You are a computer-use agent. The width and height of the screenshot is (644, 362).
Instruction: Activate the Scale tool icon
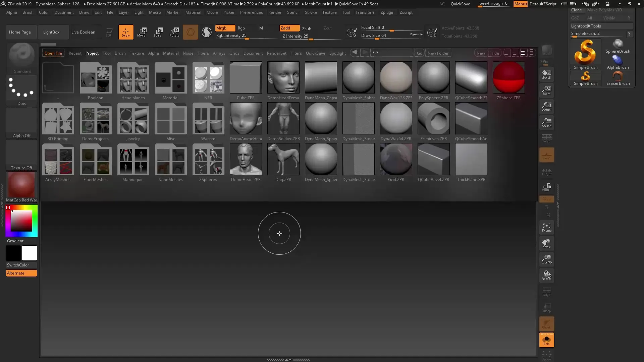[x=158, y=32]
